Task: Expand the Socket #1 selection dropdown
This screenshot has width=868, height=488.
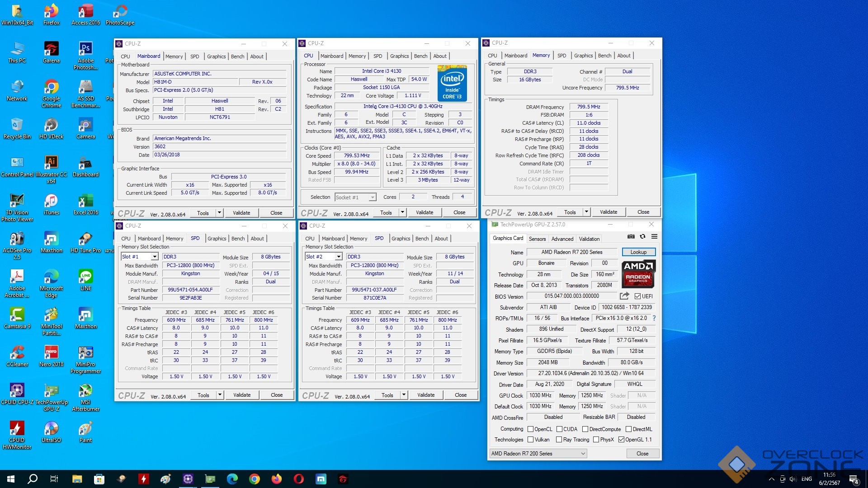Action: [372, 197]
